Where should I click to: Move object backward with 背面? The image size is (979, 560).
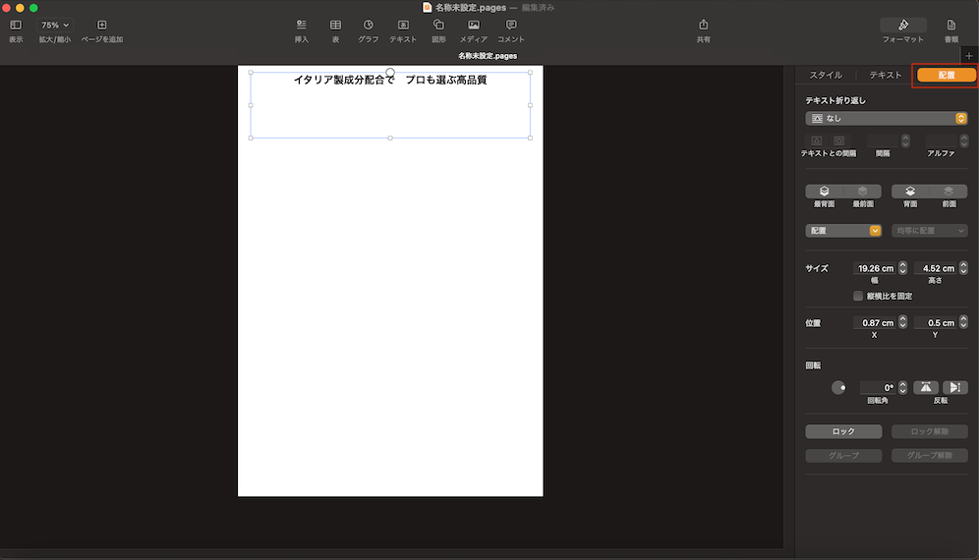click(x=910, y=191)
